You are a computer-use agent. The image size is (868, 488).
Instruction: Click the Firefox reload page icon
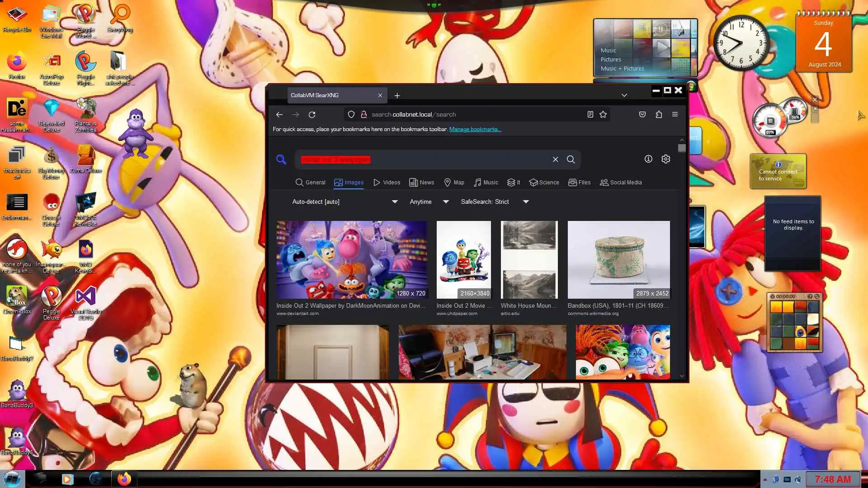pyautogui.click(x=312, y=115)
